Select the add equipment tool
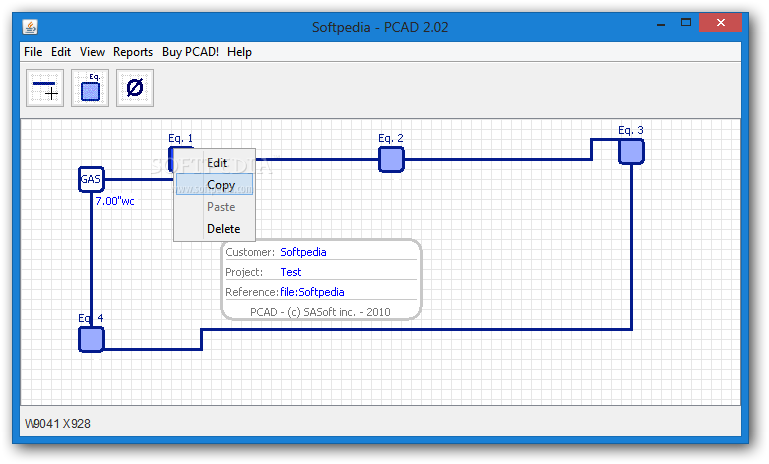Image resolution: width=769 pixels, height=464 pixels. [x=90, y=88]
